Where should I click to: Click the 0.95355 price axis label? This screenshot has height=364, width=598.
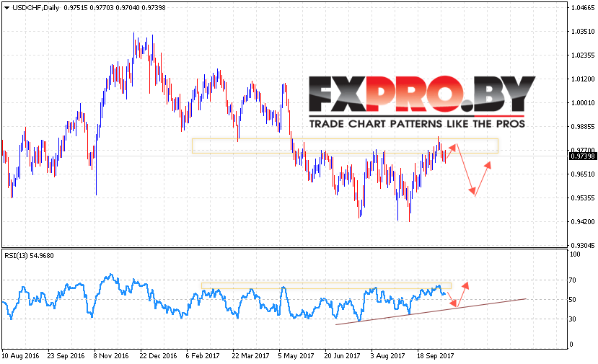pos(582,197)
